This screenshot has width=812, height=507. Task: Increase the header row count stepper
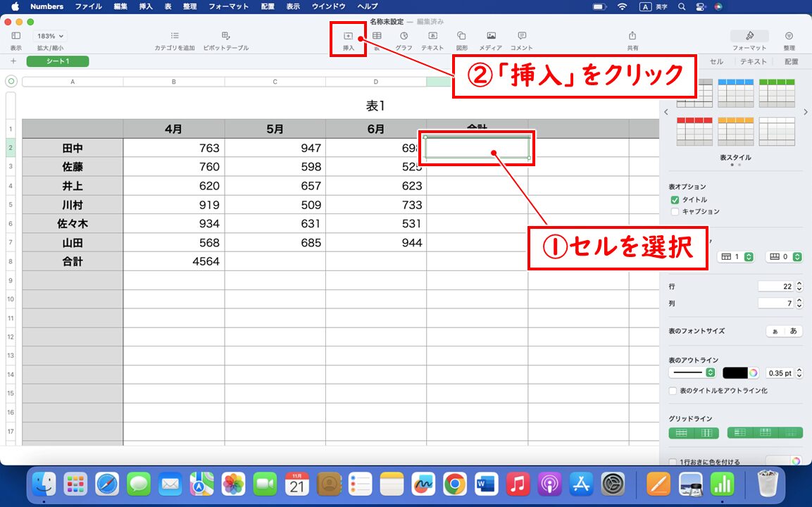click(748, 254)
